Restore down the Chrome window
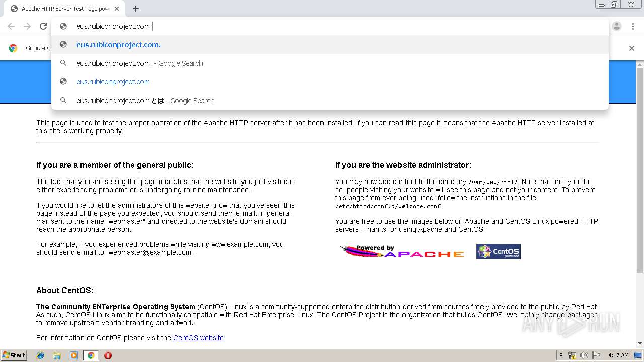 [x=614, y=5]
